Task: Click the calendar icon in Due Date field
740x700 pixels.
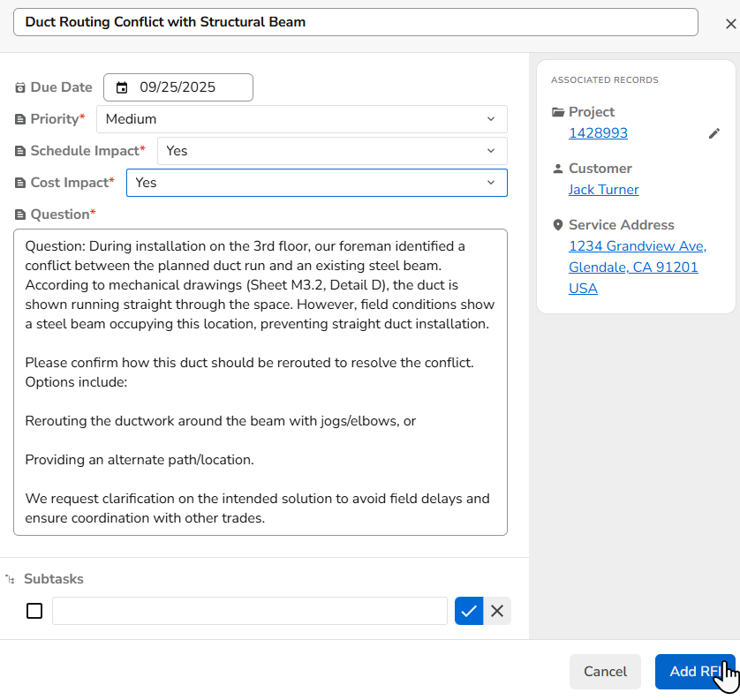Action: (x=122, y=87)
